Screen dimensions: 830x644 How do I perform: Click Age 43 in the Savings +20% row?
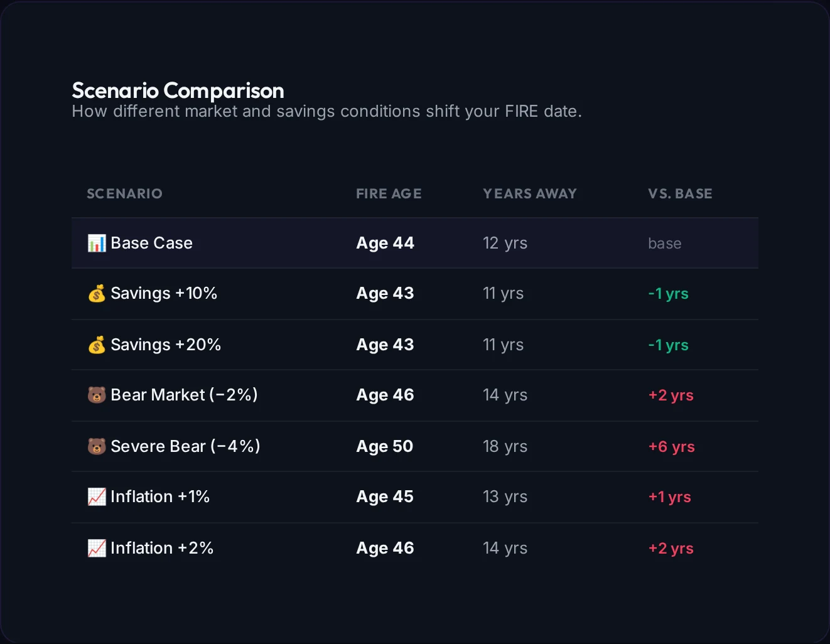tap(385, 345)
